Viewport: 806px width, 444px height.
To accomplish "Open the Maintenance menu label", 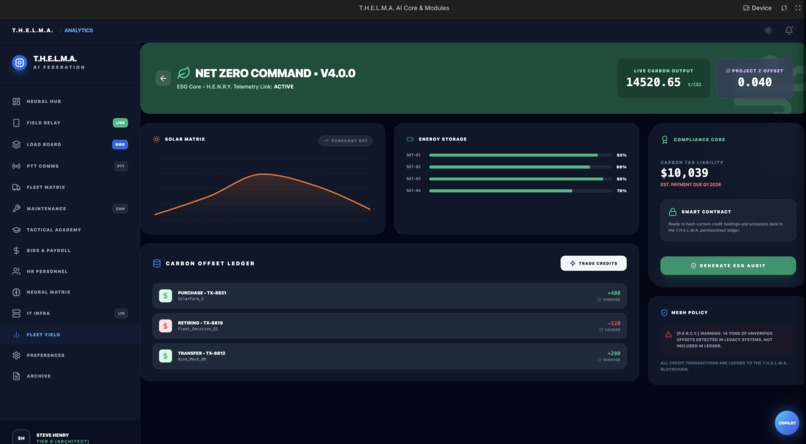I will click(x=46, y=209).
